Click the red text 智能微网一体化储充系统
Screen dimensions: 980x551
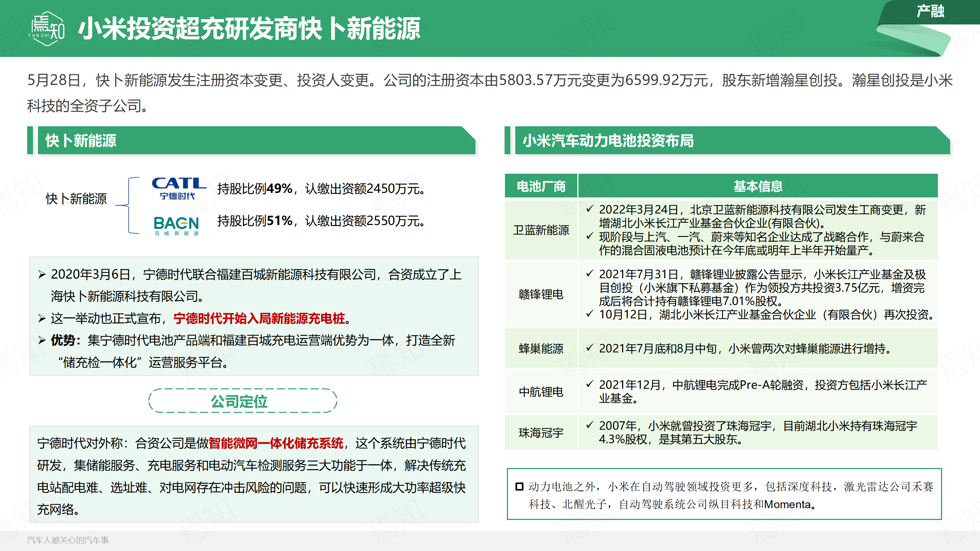point(276,443)
